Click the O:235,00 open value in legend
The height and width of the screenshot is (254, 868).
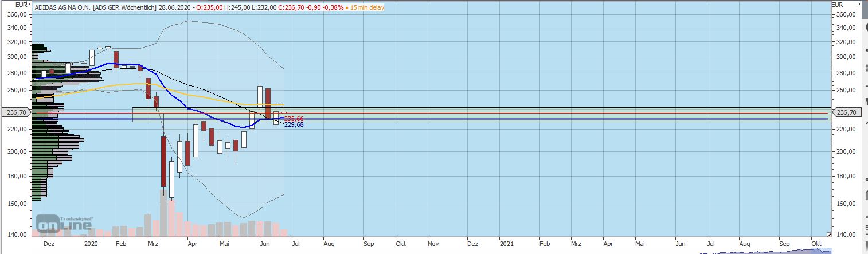coord(209,8)
